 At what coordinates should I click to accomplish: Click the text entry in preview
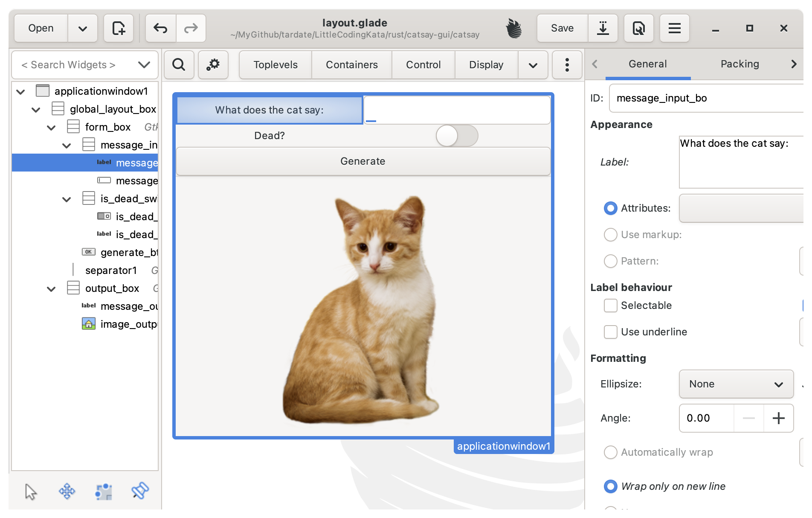tap(457, 110)
